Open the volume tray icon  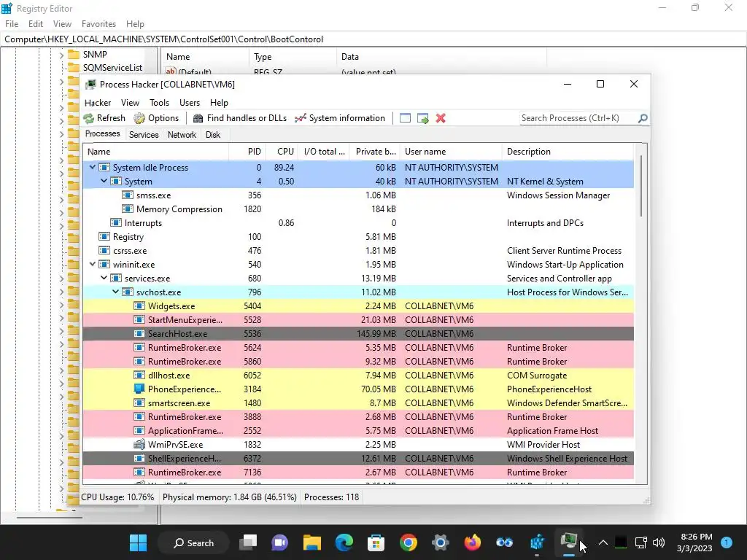point(659,542)
